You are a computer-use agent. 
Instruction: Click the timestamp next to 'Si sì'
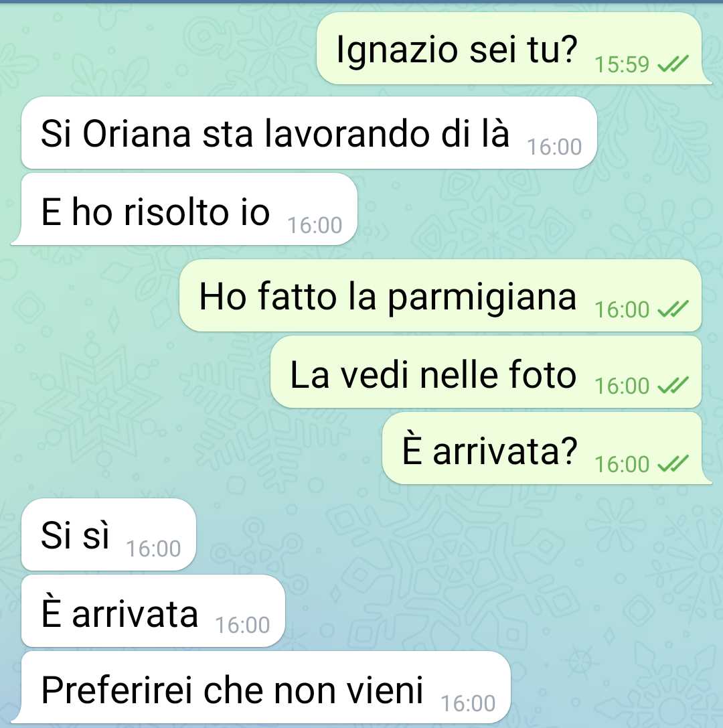click(153, 549)
